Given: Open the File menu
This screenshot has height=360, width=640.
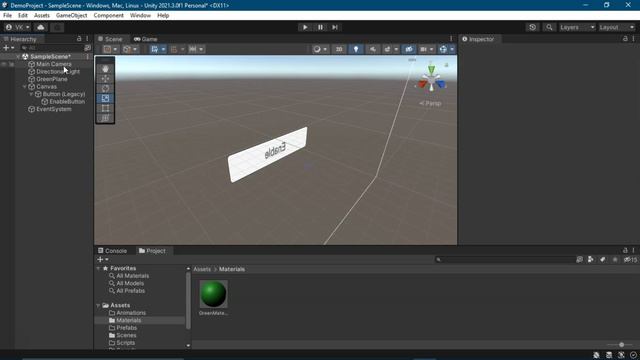Looking at the screenshot, I should click(7, 16).
